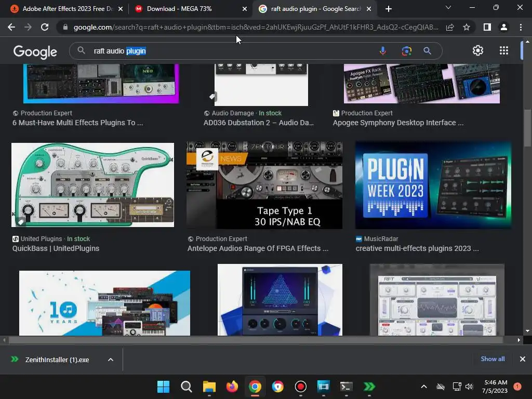Open the Chrome three-dot menu
Screen dimensions: 532x399
click(521, 27)
